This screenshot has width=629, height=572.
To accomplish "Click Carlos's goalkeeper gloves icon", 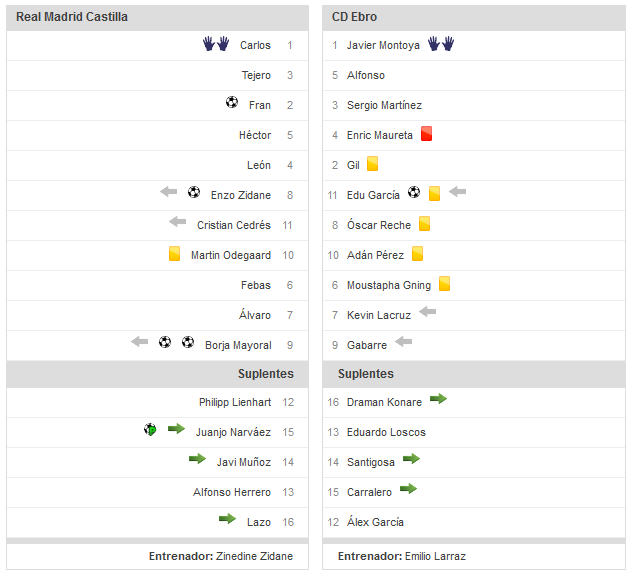I will click(216, 44).
